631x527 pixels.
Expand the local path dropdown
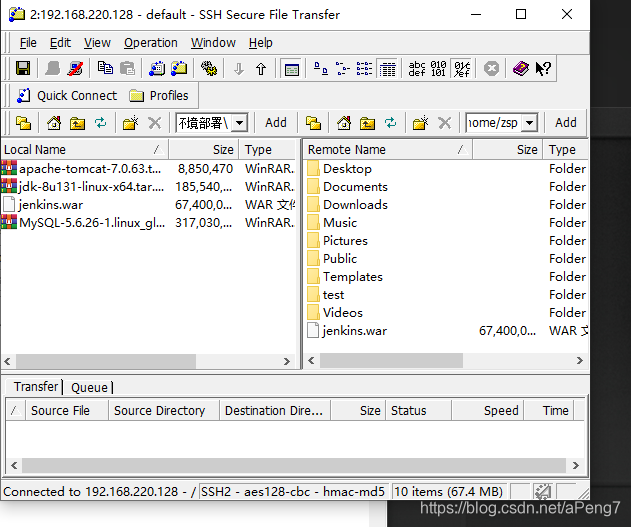point(240,123)
